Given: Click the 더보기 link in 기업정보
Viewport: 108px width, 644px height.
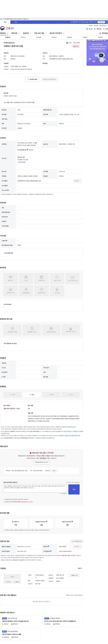Looking at the screenshot, I should click(x=80, y=568).
